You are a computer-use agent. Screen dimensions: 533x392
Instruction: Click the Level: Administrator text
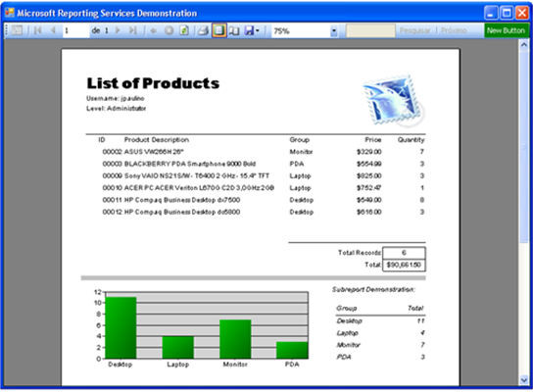click(x=116, y=109)
